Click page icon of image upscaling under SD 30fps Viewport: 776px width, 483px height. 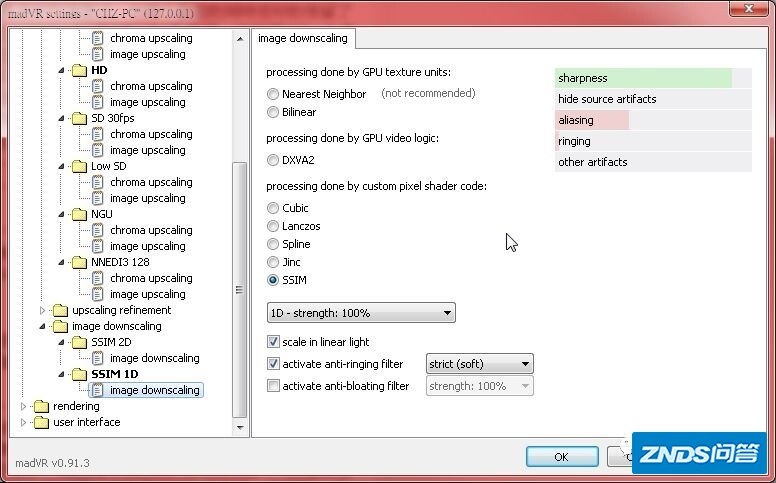click(x=98, y=150)
